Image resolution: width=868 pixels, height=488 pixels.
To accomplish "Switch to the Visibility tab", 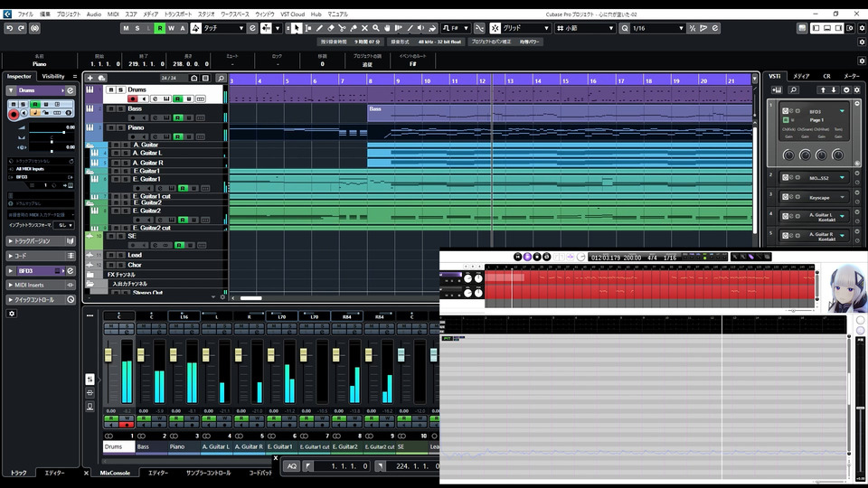I will [x=53, y=76].
